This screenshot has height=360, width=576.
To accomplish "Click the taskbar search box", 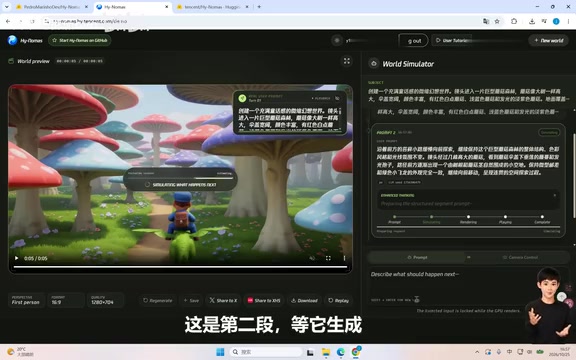I will (x=266, y=352).
